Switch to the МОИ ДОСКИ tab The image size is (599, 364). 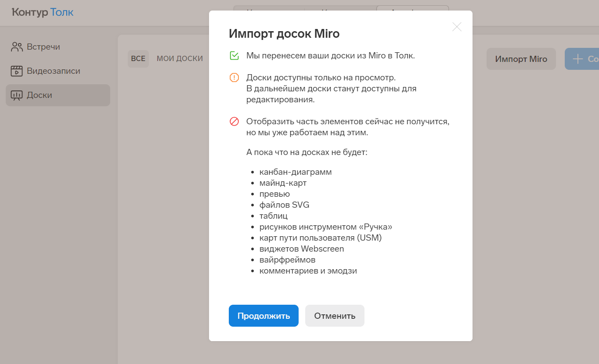pyautogui.click(x=180, y=59)
